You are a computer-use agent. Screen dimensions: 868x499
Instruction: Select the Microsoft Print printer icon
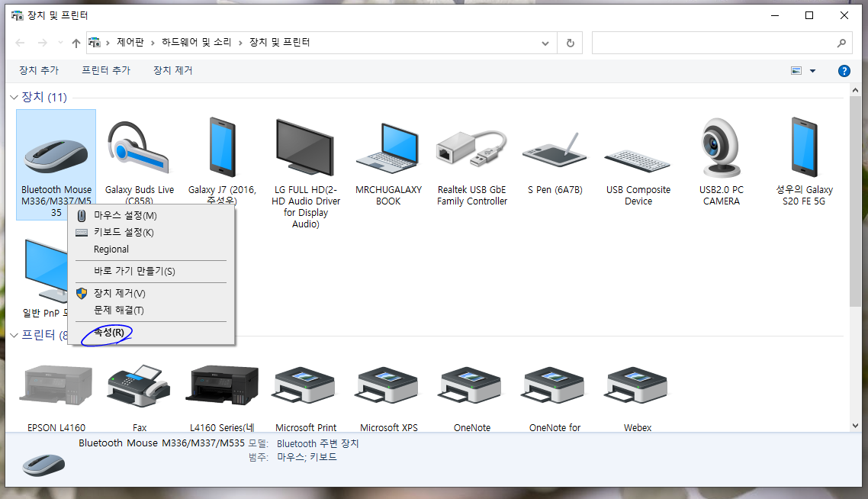coord(305,385)
